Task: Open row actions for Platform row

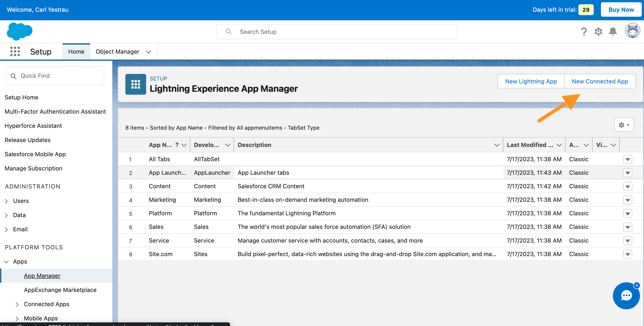Action: coord(628,214)
